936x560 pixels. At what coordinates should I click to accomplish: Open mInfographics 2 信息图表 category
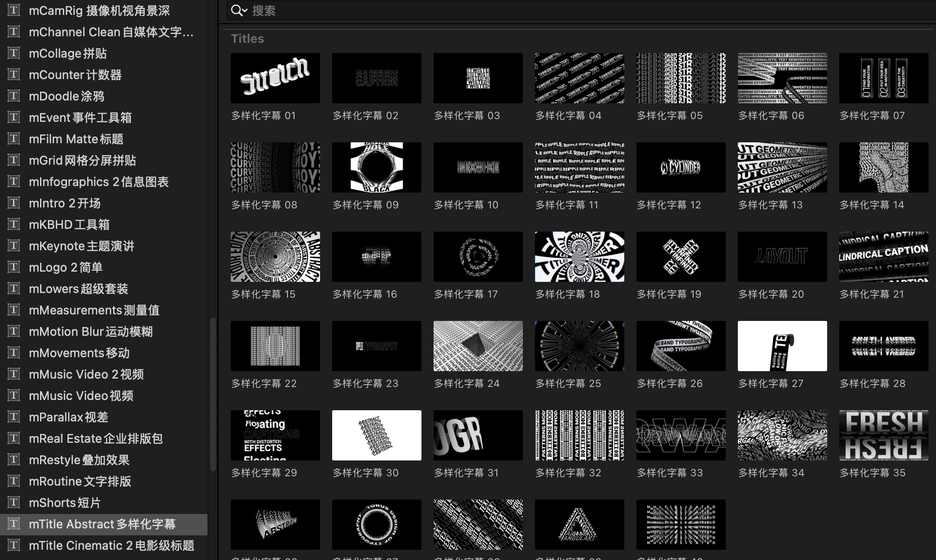click(104, 181)
